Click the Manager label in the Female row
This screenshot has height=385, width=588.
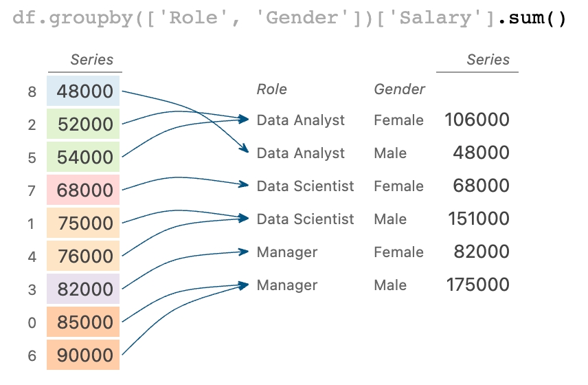pos(287,252)
